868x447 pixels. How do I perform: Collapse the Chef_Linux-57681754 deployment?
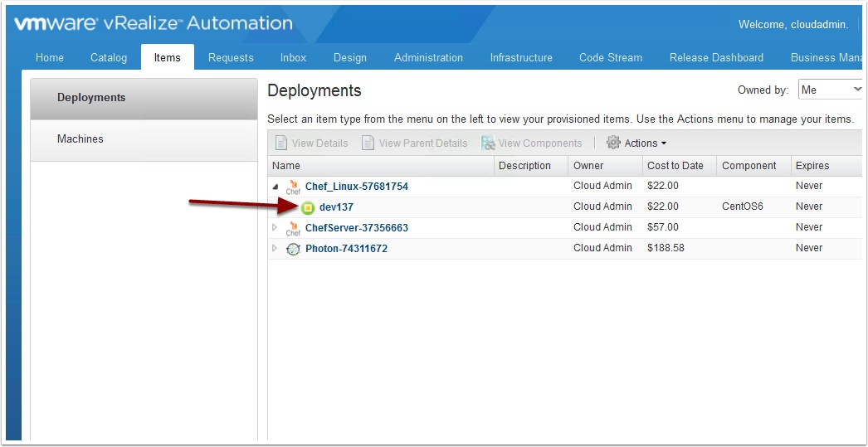[276, 187]
